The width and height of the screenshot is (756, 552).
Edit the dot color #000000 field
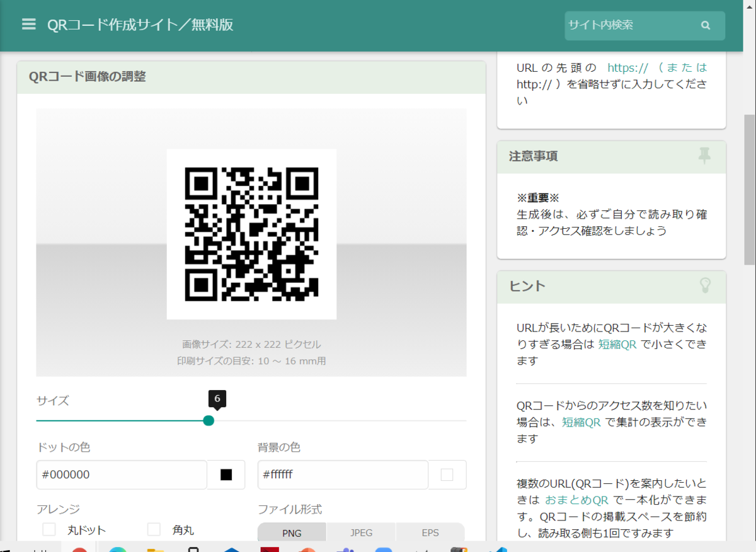(122, 474)
